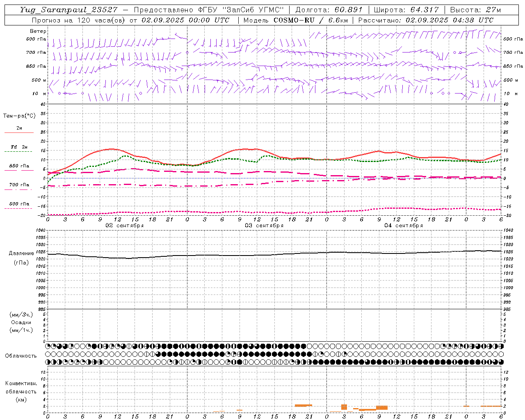Click the 'Высота: 27м' header value
The height and width of the screenshot is (420, 525).
(475, 10)
